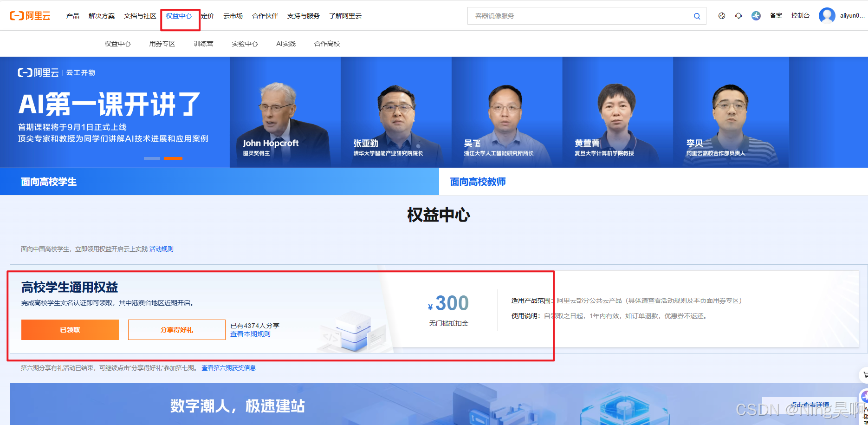Select the 训练营 sub-navigation item
The width and height of the screenshot is (868, 425).
click(203, 44)
